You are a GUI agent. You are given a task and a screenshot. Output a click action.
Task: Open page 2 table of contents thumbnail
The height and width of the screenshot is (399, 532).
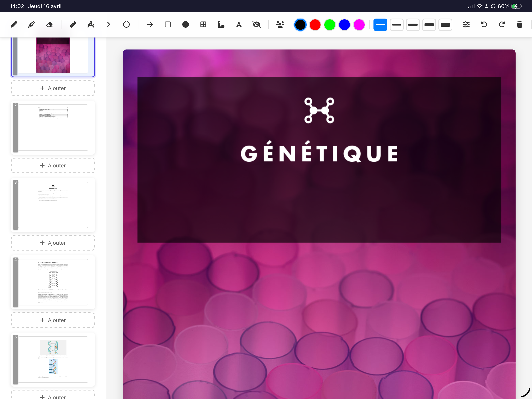(53, 127)
